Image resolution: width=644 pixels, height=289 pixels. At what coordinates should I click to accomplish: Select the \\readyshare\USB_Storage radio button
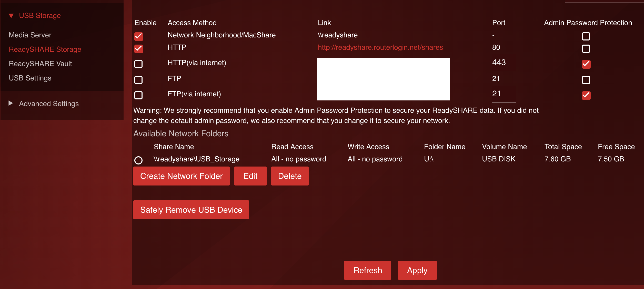tap(138, 160)
